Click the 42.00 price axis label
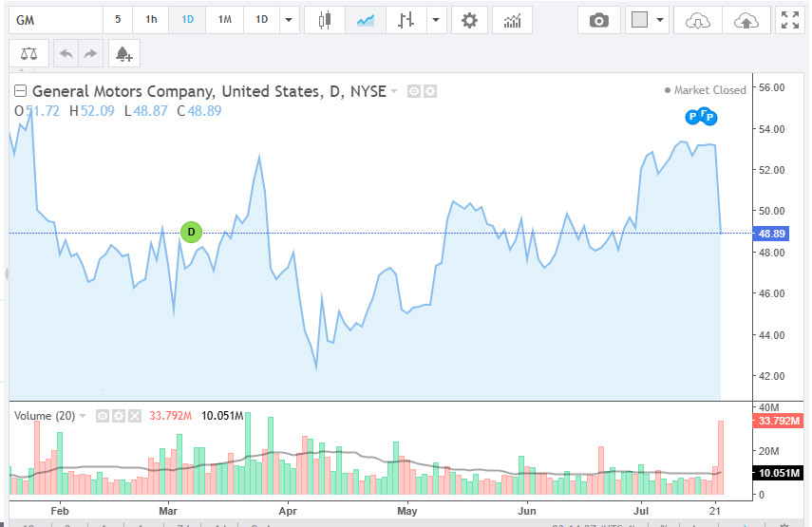Screen dimensions: 812x527 [771, 376]
